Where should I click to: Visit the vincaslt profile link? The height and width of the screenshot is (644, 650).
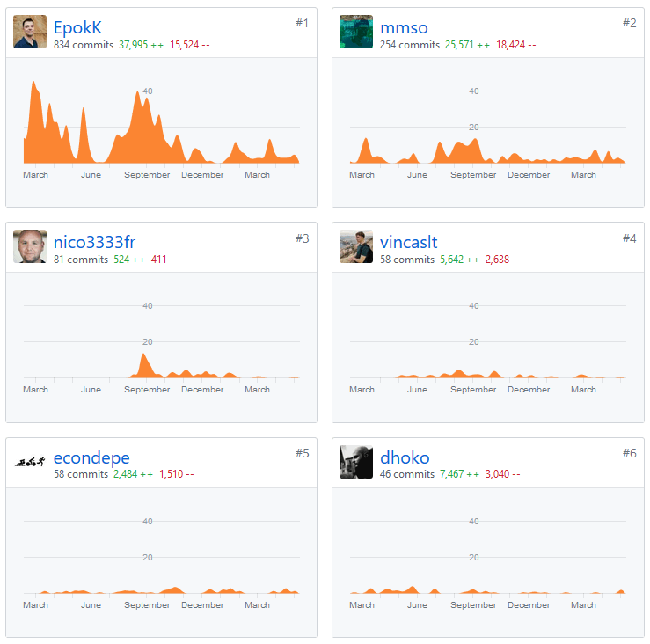click(408, 242)
